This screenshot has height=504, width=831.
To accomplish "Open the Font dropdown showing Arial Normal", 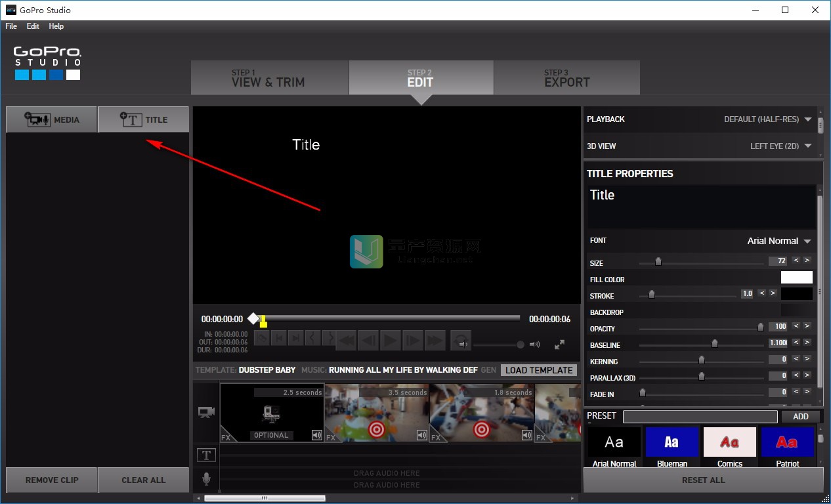I will click(x=779, y=241).
